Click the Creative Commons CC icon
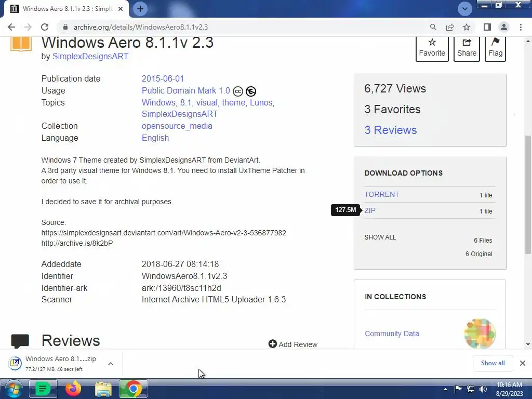Viewport: 532px width, 399px height. (x=238, y=91)
